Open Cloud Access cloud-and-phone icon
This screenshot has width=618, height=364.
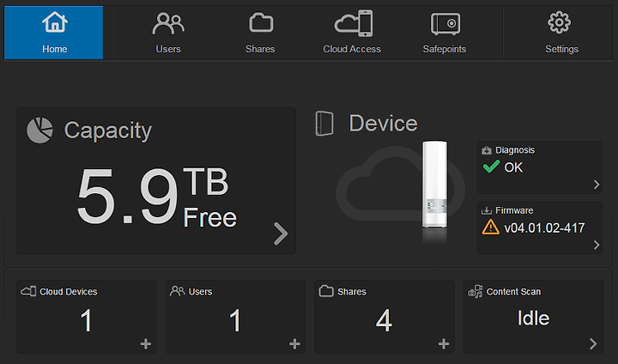tap(354, 23)
